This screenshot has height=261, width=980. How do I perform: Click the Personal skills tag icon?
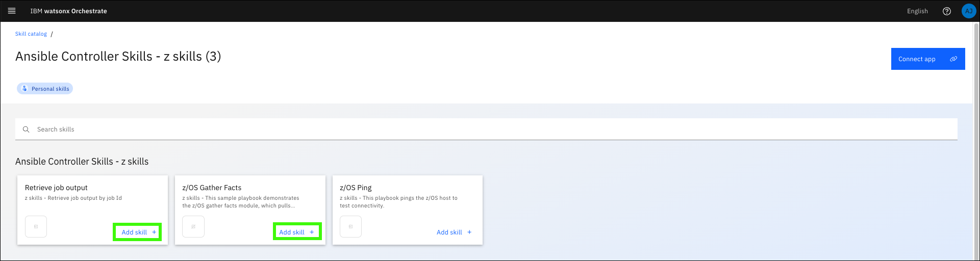(24, 89)
